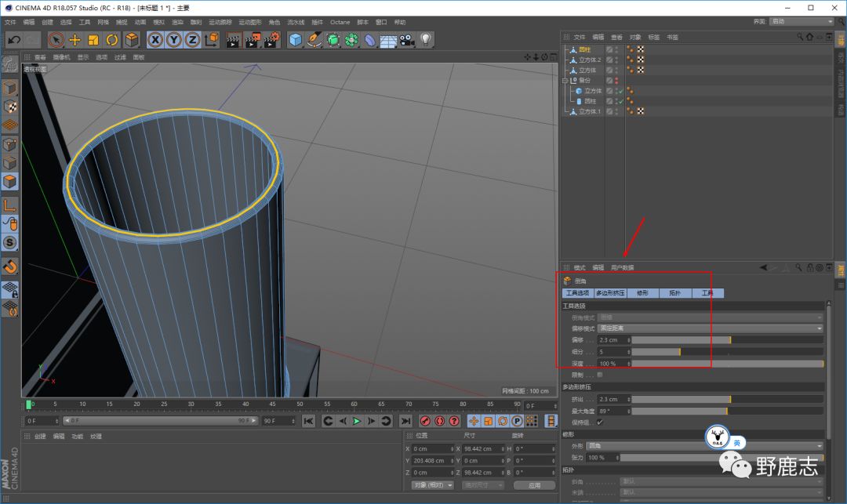Viewport: 847px width, 504px height.
Task: Click the Light bulb icon
Action: pos(426,39)
